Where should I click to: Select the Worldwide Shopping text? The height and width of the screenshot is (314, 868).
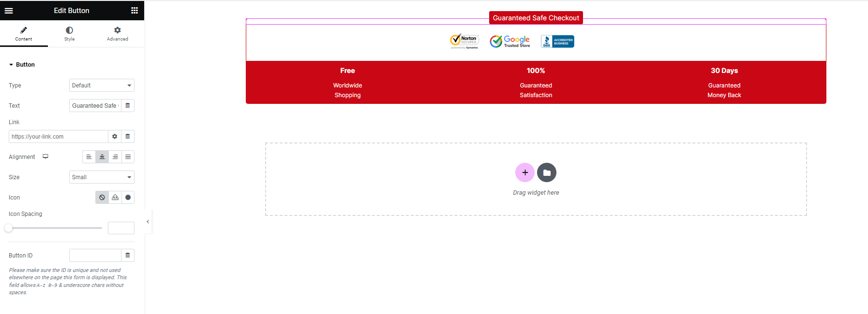click(347, 90)
